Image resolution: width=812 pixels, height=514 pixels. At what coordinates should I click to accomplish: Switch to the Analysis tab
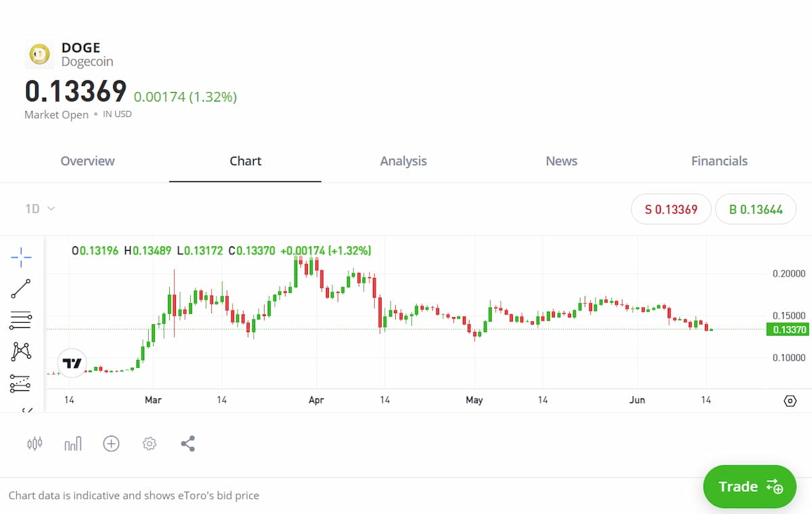click(x=403, y=161)
